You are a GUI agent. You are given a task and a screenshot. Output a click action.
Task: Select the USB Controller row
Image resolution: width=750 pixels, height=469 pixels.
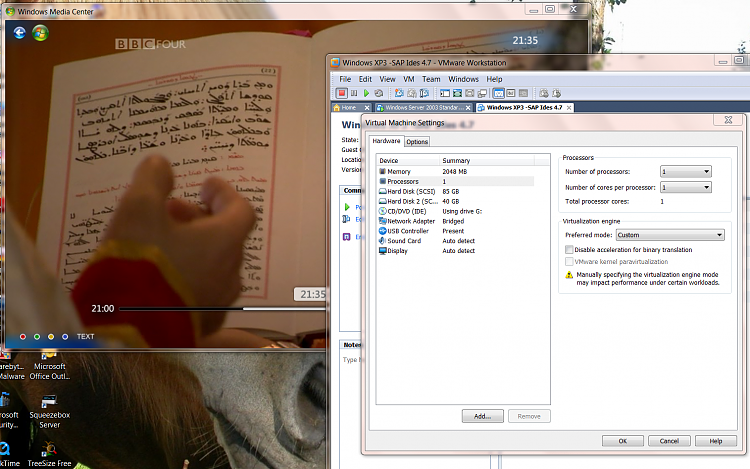[456, 231]
